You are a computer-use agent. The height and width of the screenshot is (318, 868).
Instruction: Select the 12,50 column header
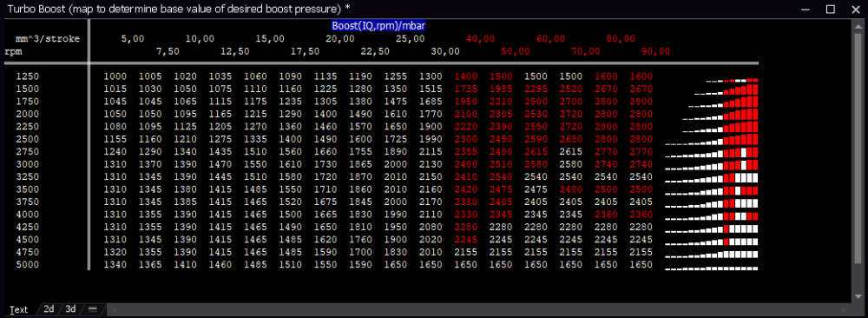(x=235, y=51)
